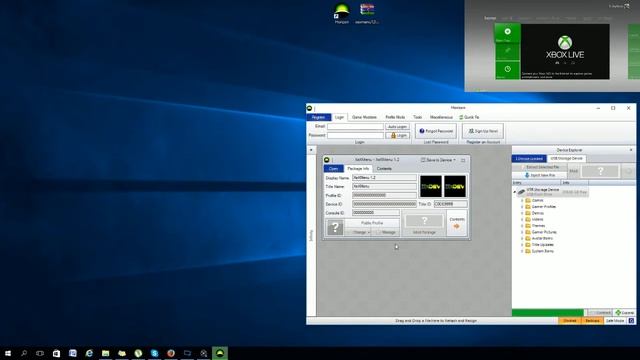640x360 pixels.
Task: Open the Game Modders ribbon tab
Action: click(x=364, y=117)
